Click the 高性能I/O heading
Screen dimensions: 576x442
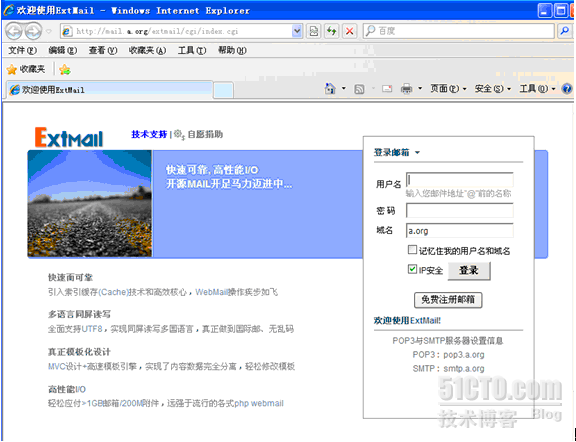[66, 389]
